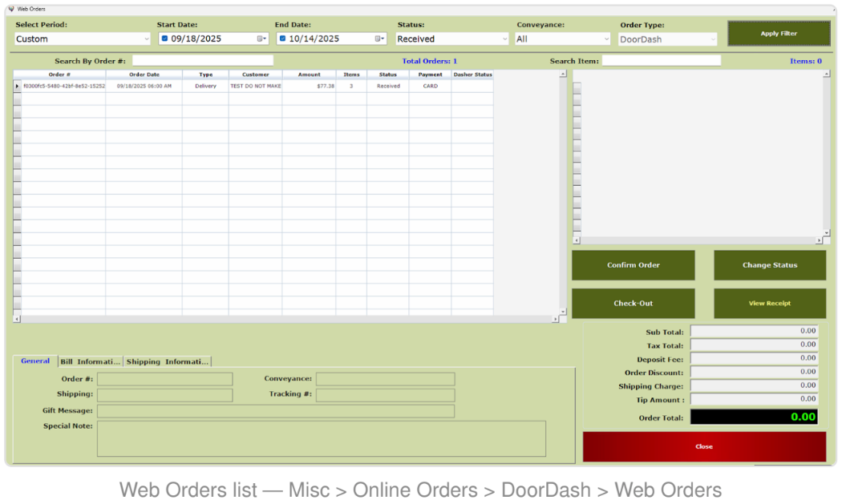Click the Gift Message field
Viewport: 842px width, 504px height.
pyautogui.click(x=276, y=411)
